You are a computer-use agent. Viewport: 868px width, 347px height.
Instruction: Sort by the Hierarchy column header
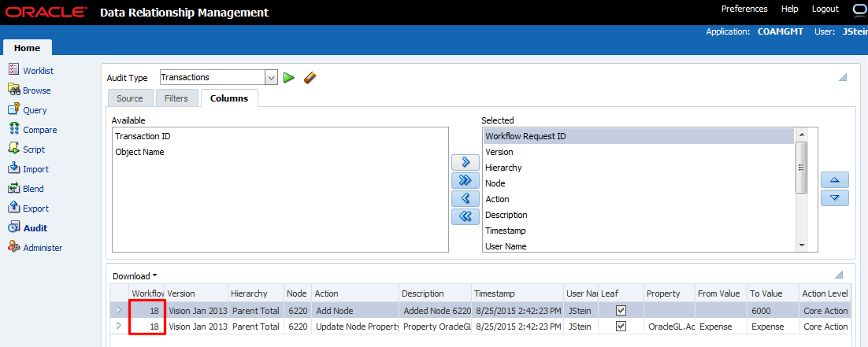(256, 293)
